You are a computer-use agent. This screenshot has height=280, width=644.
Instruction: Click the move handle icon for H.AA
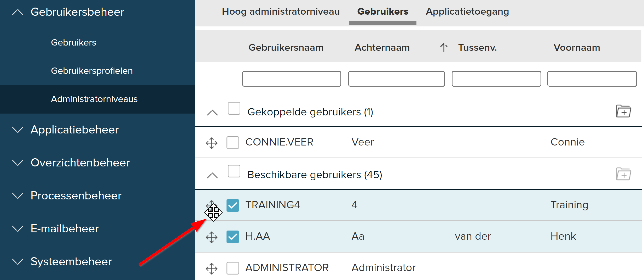point(212,237)
